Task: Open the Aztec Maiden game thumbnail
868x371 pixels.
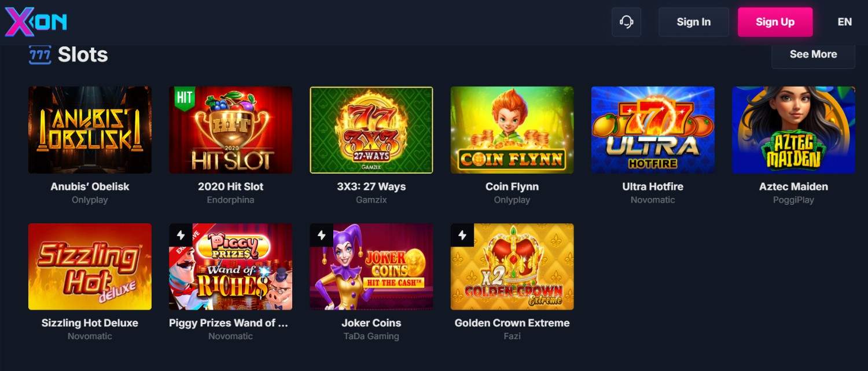Action: coord(793,130)
